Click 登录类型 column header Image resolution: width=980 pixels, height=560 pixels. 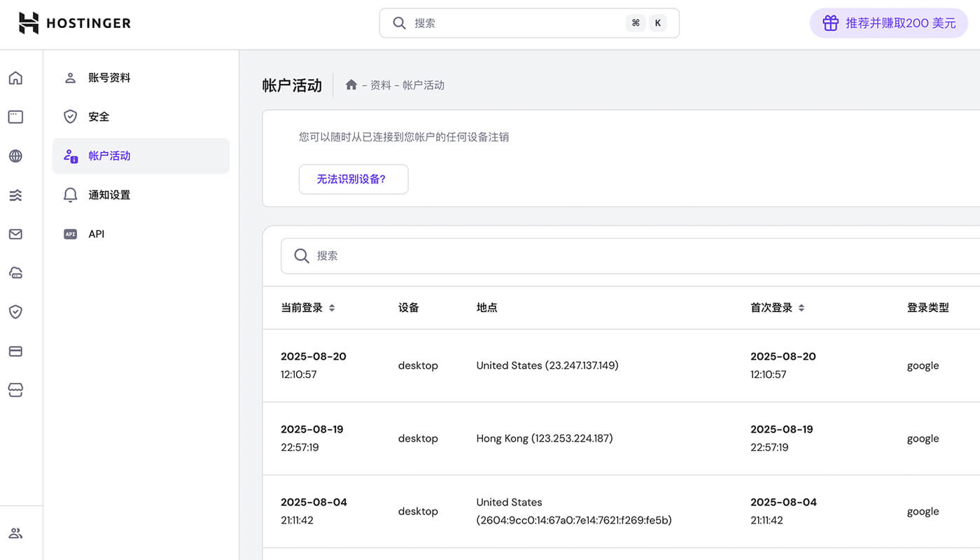(928, 307)
